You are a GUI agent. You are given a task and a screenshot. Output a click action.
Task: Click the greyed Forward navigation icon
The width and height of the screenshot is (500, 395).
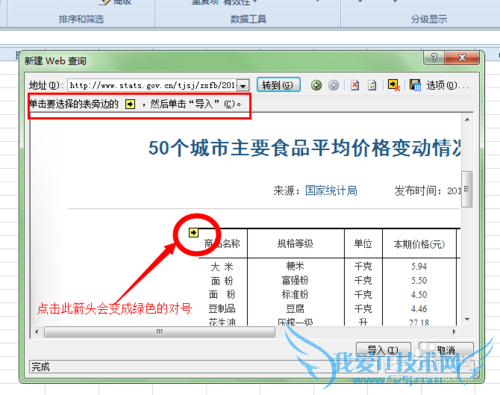pos(333,85)
